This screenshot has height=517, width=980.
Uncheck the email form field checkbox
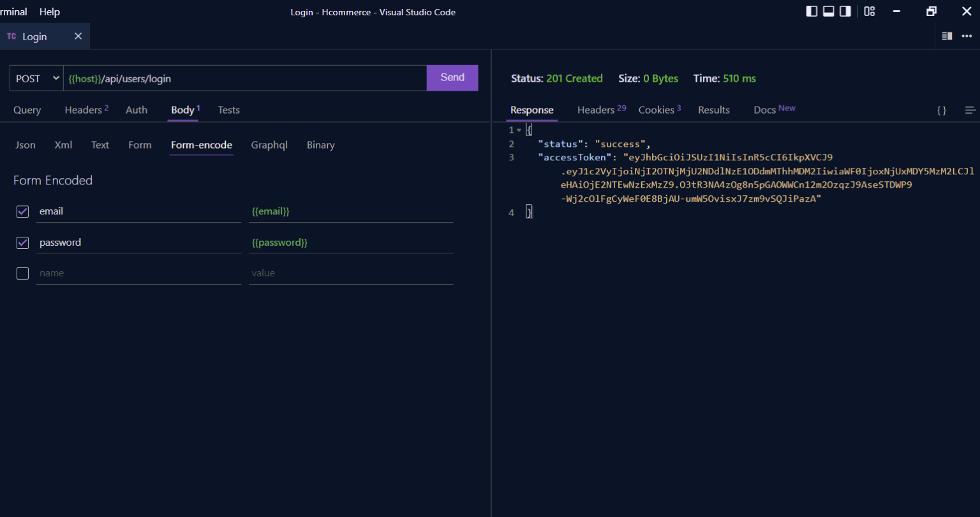pyautogui.click(x=22, y=211)
